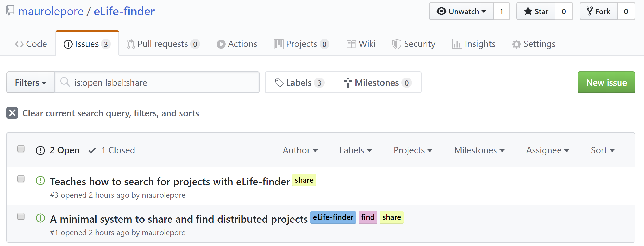Expand the Milestones filter dropdown
The height and width of the screenshot is (246, 644).
click(479, 150)
